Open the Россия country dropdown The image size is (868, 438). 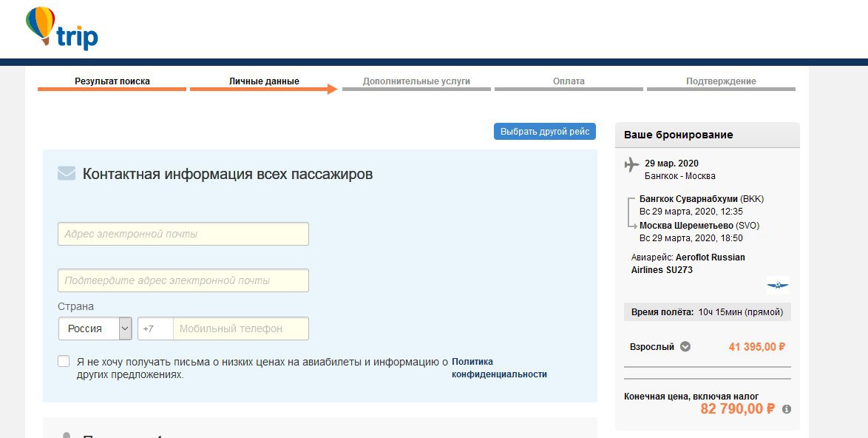click(x=95, y=328)
